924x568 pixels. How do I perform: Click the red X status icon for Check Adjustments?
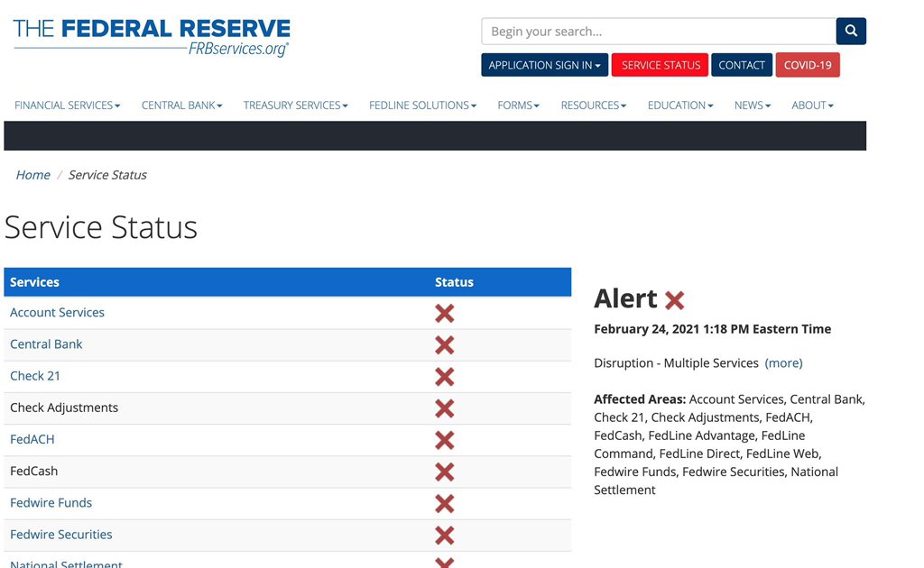click(444, 408)
